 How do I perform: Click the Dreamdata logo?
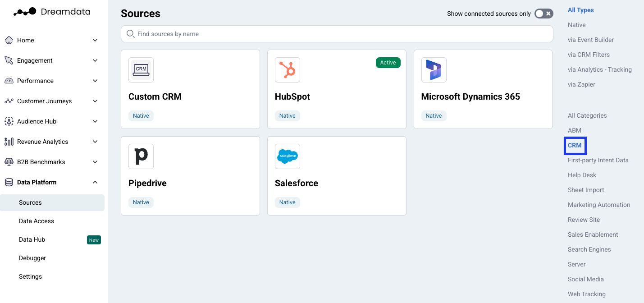coord(52,12)
